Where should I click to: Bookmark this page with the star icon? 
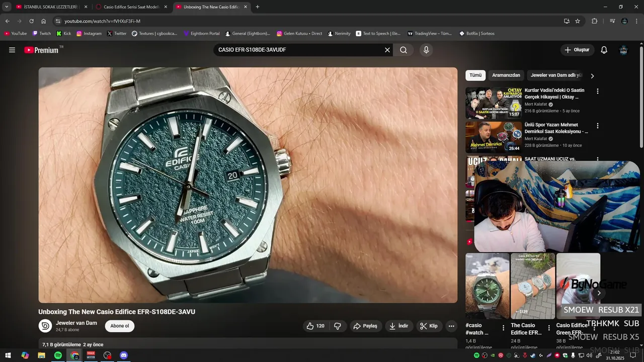pos(578,21)
